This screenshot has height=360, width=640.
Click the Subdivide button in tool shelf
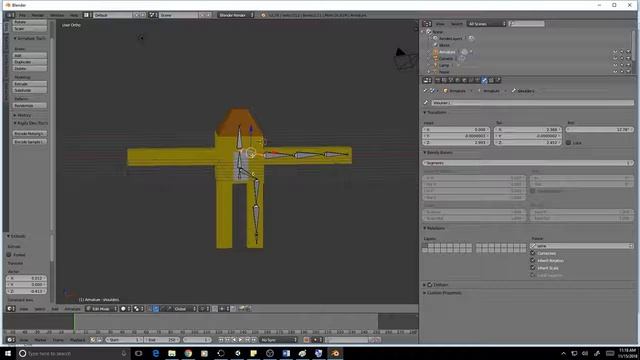pos(30,90)
